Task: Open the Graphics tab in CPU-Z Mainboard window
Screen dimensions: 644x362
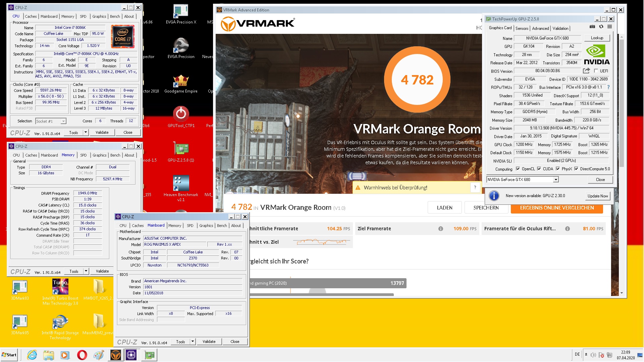Action: (206, 226)
